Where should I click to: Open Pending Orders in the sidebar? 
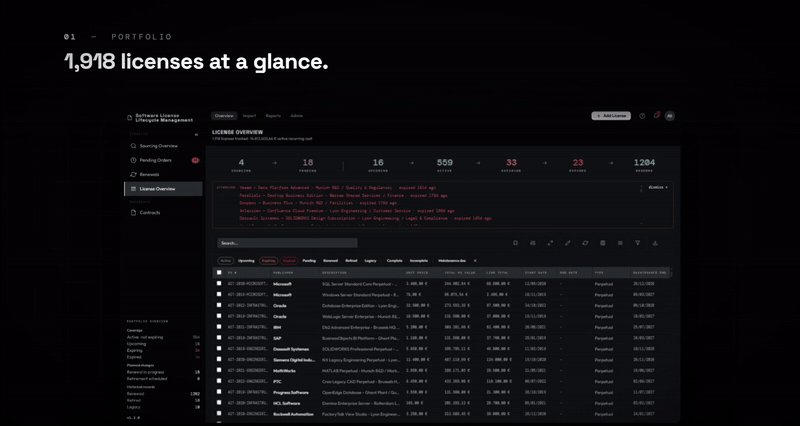(x=163, y=160)
